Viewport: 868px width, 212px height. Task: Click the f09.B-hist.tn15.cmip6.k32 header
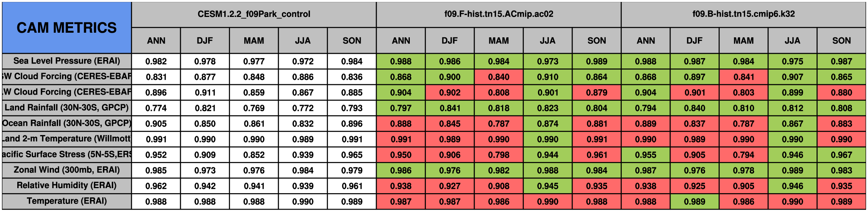pos(744,14)
